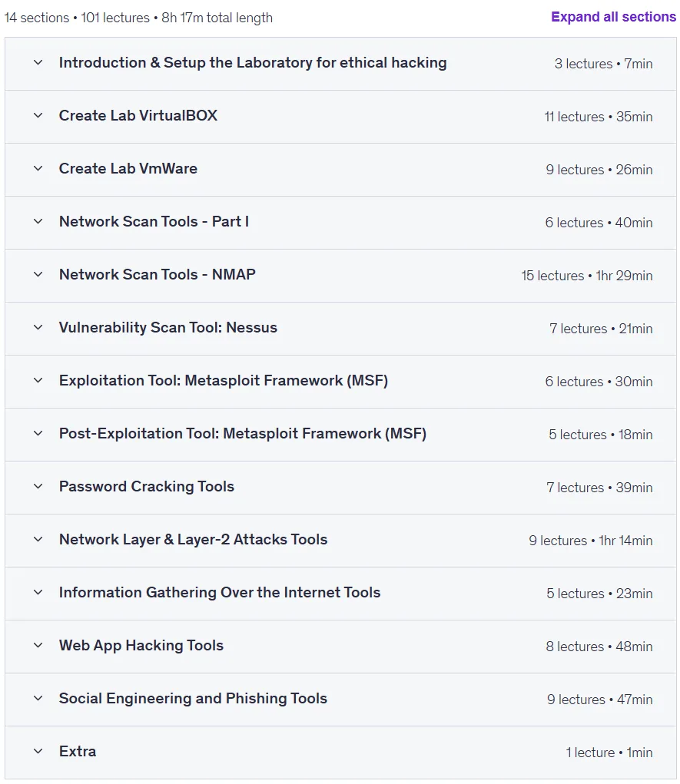Expand chevron for Post-Exploitation Tool section
Image resolution: width=680 pixels, height=784 pixels.
[x=38, y=434]
